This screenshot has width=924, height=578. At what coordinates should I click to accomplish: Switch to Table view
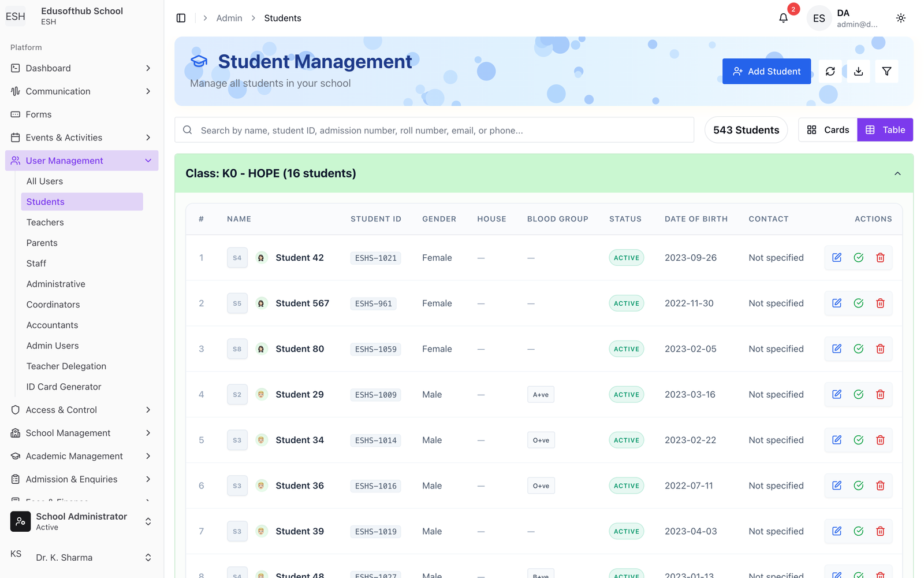(x=885, y=129)
